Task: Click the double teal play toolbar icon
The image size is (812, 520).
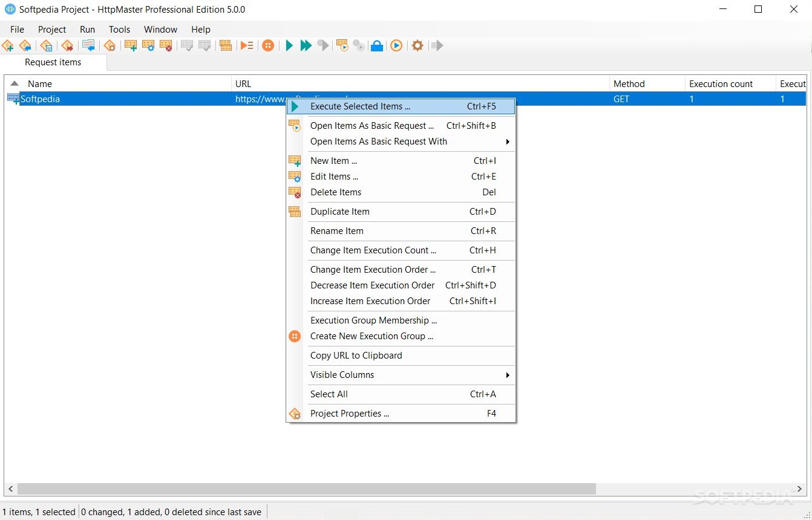Action: pyautogui.click(x=306, y=45)
